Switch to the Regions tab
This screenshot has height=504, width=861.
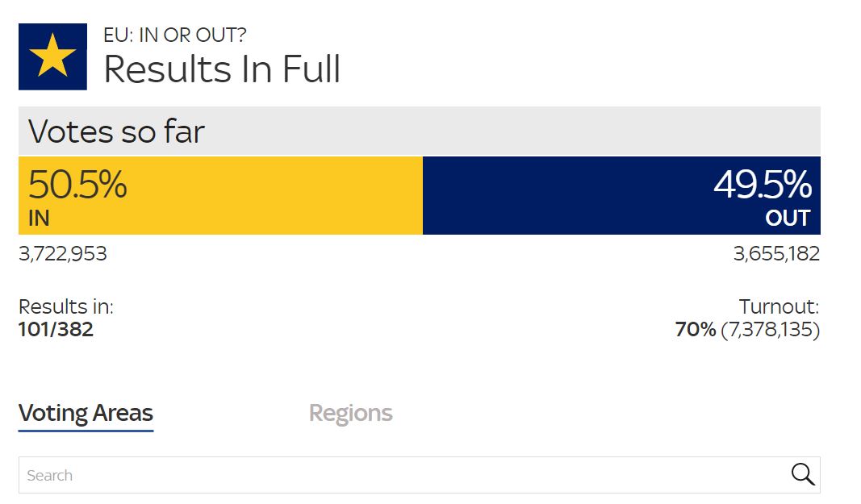pyautogui.click(x=350, y=414)
